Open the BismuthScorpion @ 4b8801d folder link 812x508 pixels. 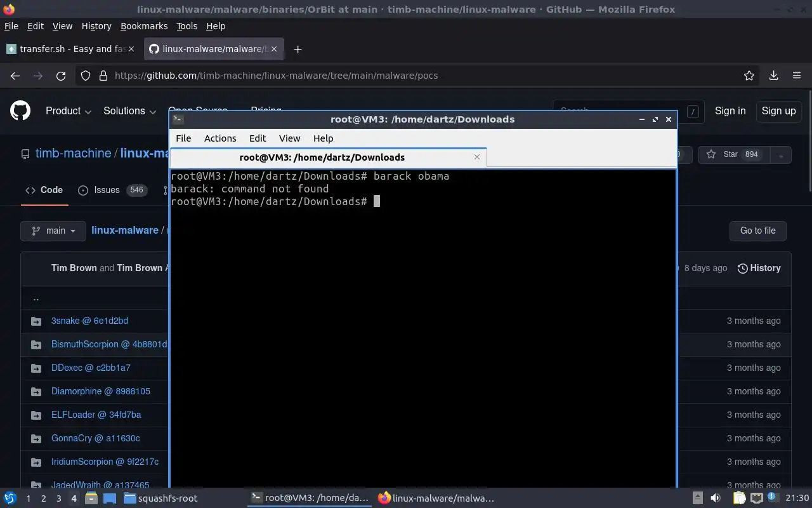(109, 344)
